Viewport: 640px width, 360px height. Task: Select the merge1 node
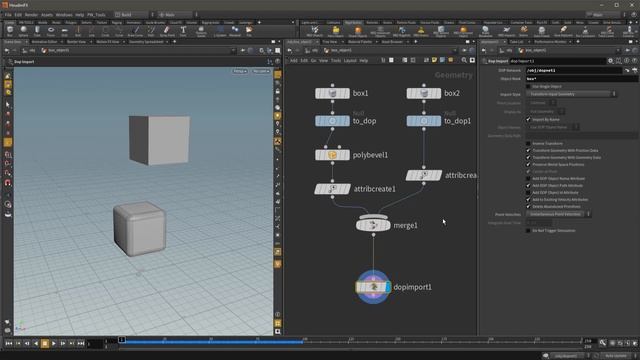tap(373, 225)
